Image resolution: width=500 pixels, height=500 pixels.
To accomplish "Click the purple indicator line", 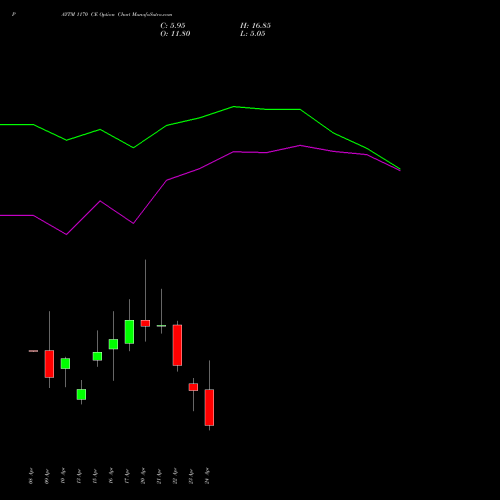I will coord(200,168).
